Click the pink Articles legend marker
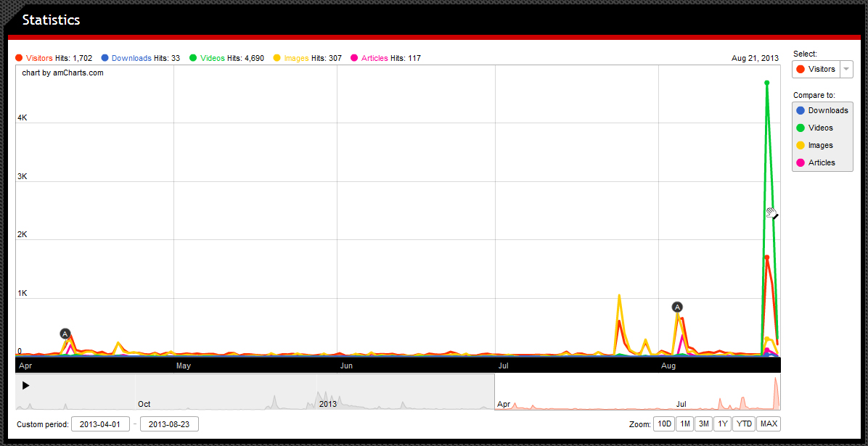 (x=355, y=57)
